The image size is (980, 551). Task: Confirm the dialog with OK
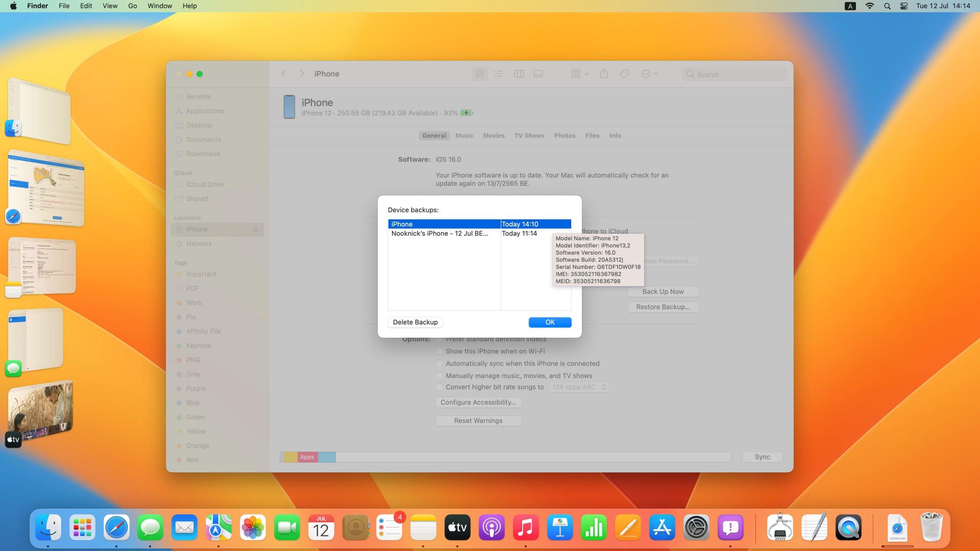550,322
